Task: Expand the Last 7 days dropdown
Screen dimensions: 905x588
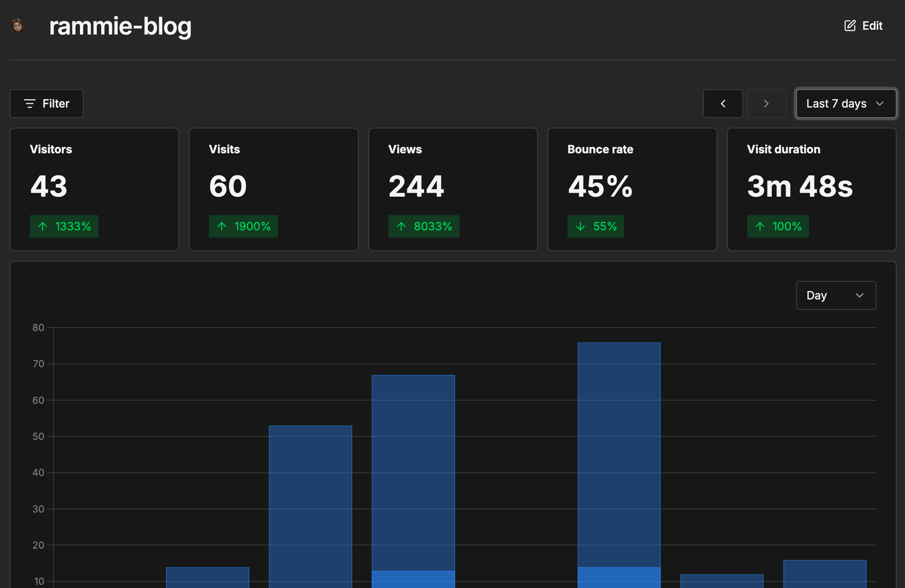Action: click(846, 104)
